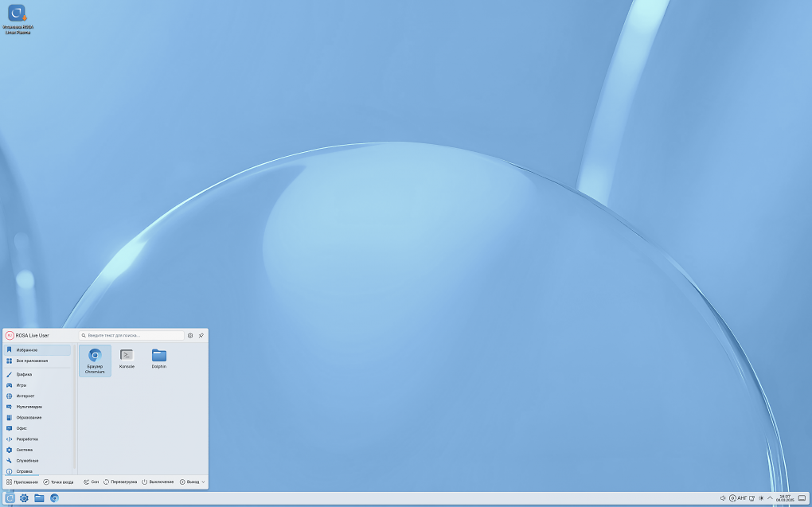Open the file manager taskbar icon
The image size is (812, 507).
(x=39, y=498)
